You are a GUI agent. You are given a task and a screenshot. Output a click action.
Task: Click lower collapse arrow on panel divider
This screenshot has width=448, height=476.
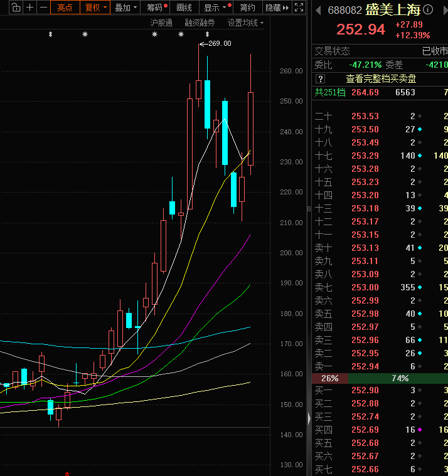point(309,418)
